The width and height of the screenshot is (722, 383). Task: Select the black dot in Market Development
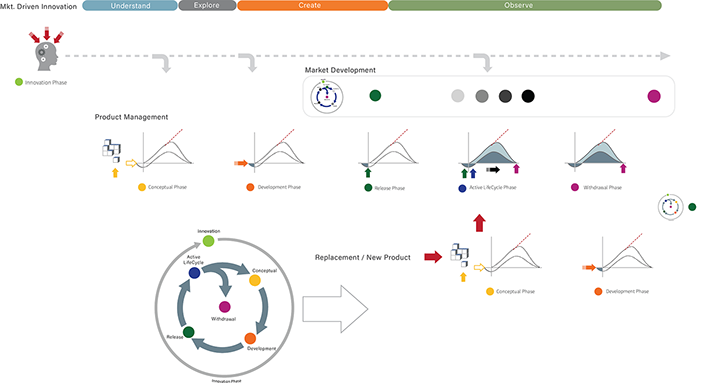pos(528,96)
